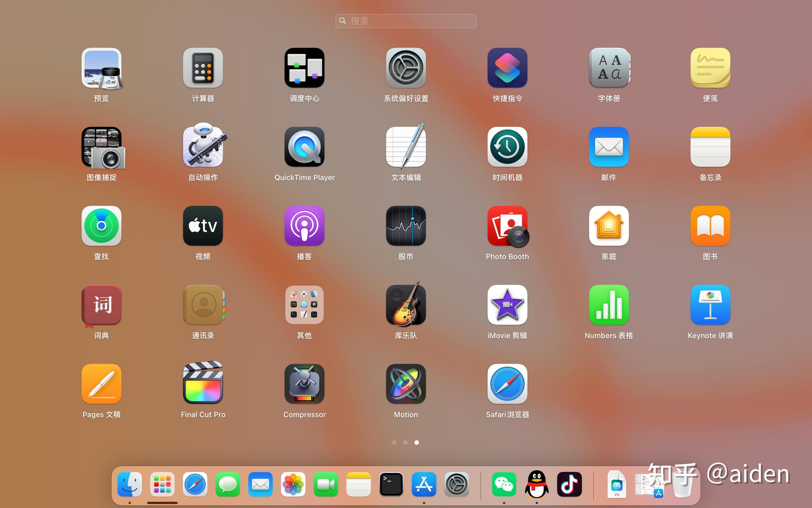Open the 图书 Books app
Viewport: 812px width, 508px height.
click(x=710, y=226)
